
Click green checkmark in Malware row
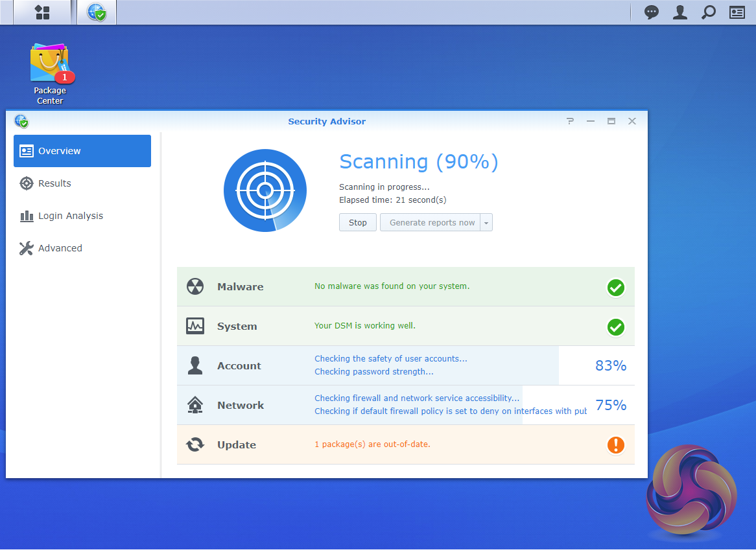[616, 288]
